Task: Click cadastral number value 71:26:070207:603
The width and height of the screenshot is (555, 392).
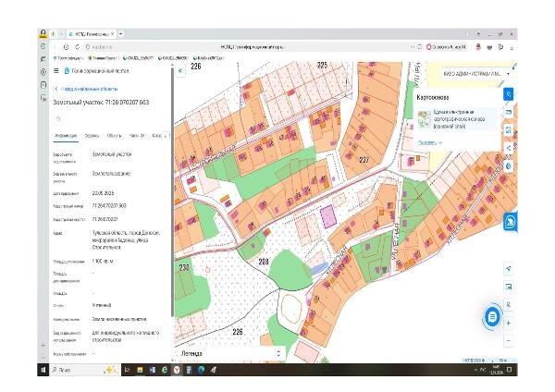Action: pyautogui.click(x=109, y=205)
